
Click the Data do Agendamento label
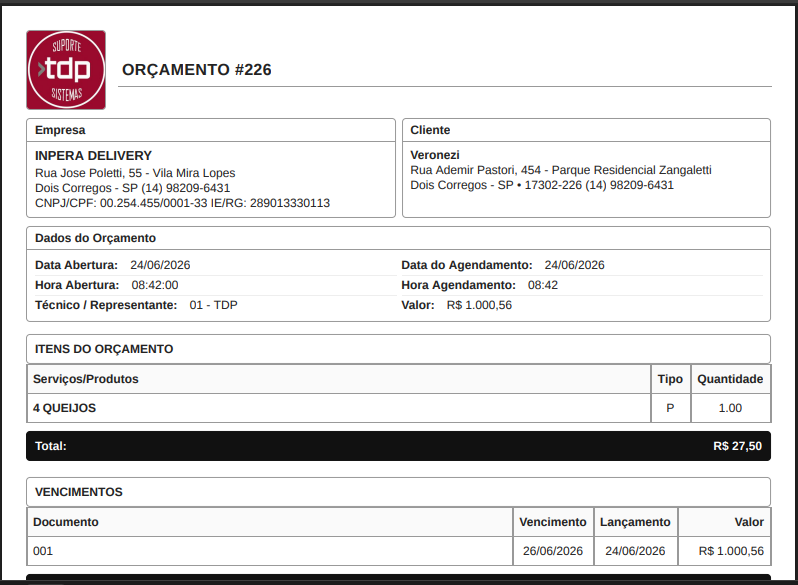[467, 265]
